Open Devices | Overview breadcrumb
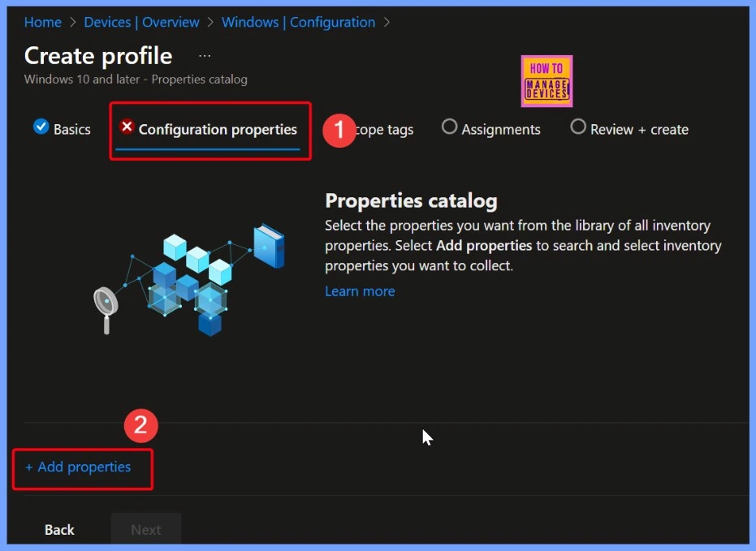 click(142, 22)
